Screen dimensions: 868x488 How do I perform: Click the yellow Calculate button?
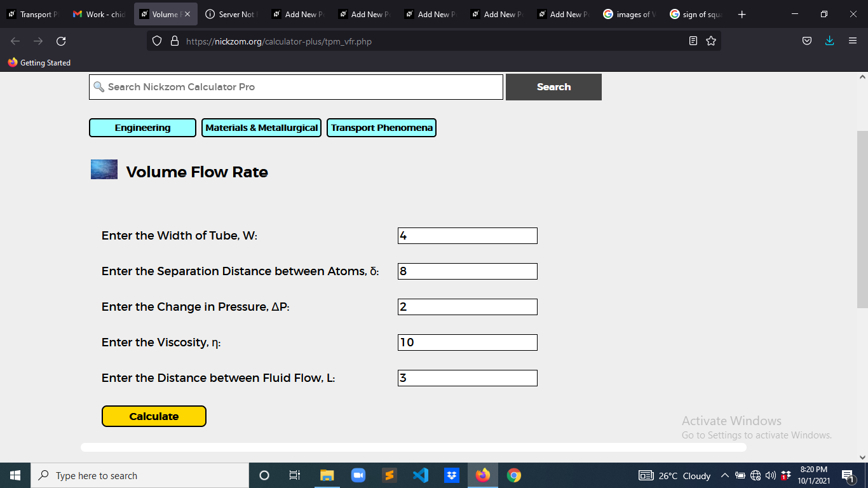154,416
